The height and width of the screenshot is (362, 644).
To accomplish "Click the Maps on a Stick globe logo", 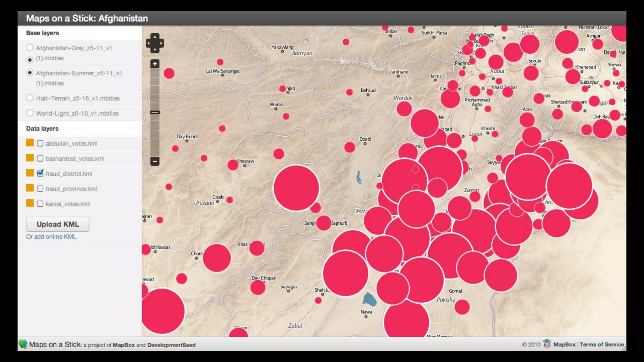I will (23, 344).
